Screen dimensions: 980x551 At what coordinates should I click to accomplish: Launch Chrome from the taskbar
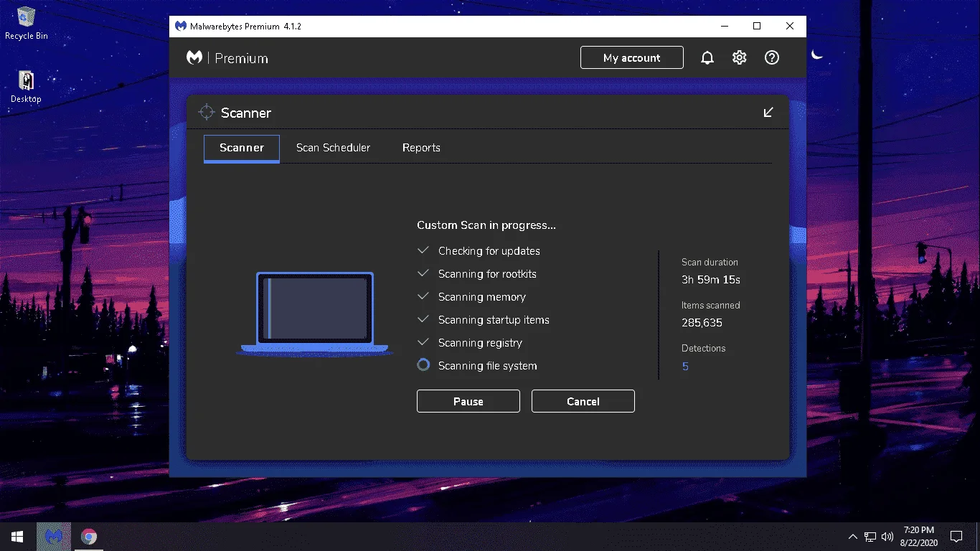[x=89, y=537]
